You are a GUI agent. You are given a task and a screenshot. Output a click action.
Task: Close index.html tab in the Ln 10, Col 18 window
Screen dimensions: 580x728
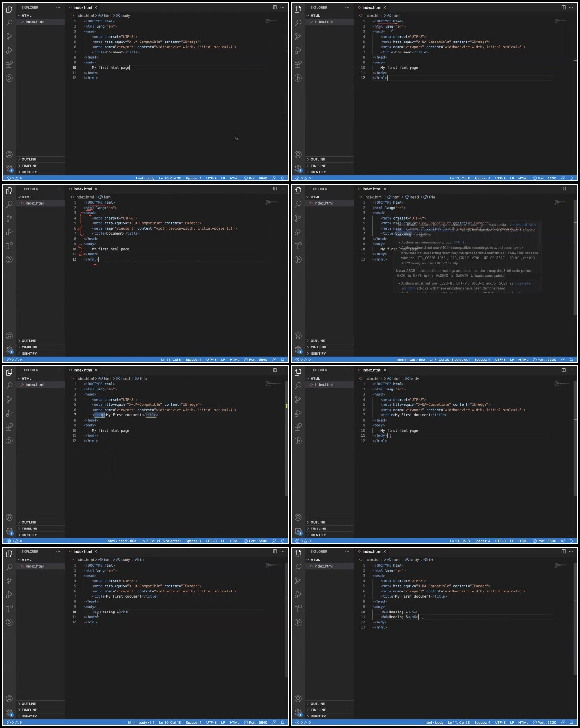pos(96,551)
